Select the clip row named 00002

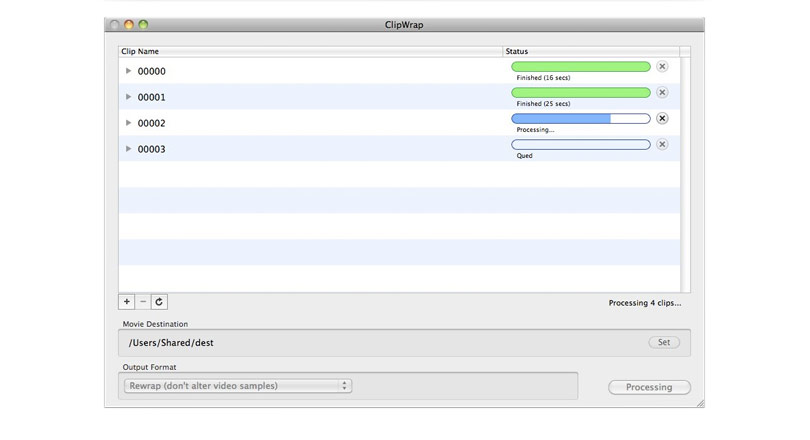point(399,122)
